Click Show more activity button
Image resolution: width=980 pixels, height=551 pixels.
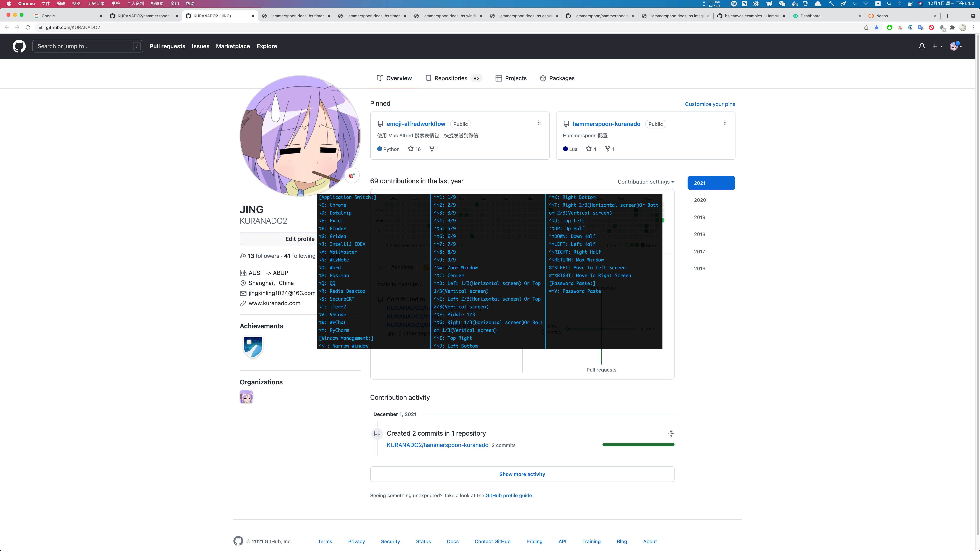point(522,474)
